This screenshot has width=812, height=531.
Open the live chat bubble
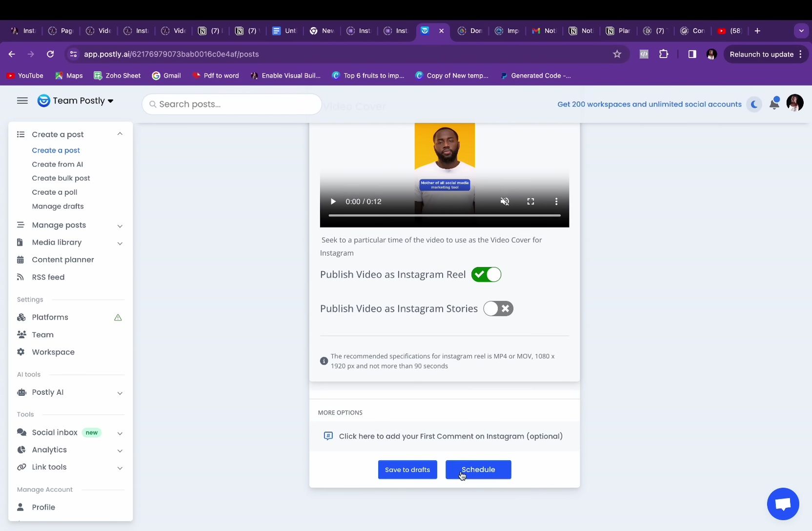(783, 504)
